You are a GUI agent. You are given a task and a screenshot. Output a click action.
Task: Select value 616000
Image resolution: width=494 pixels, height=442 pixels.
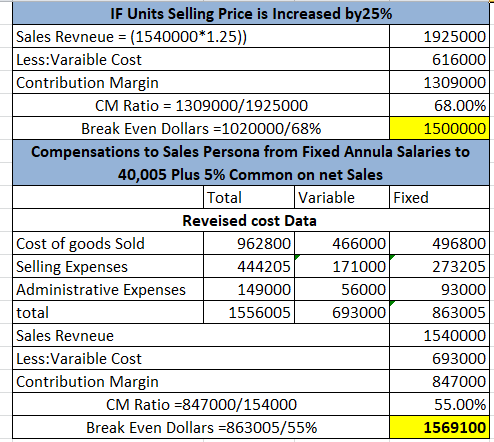[439, 59]
